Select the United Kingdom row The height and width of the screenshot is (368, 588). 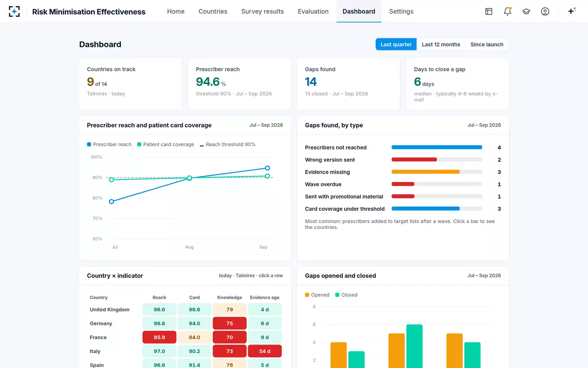pyautogui.click(x=185, y=310)
